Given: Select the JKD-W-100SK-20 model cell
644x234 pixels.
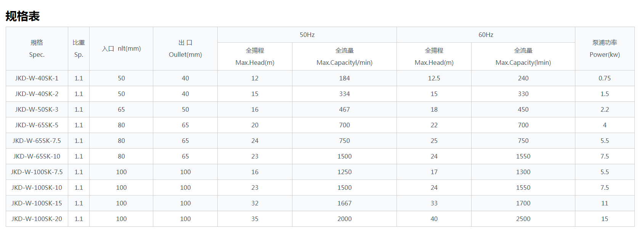Looking at the screenshot, I should point(37,219).
